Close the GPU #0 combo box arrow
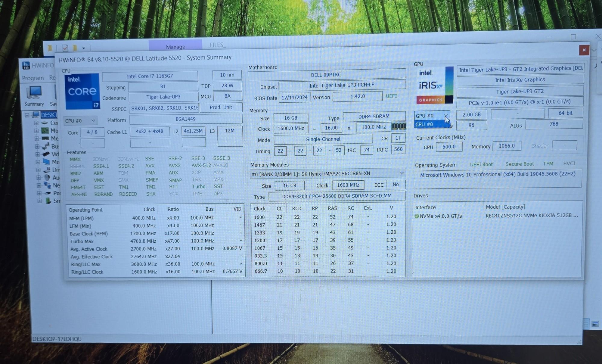 pyautogui.click(x=446, y=116)
